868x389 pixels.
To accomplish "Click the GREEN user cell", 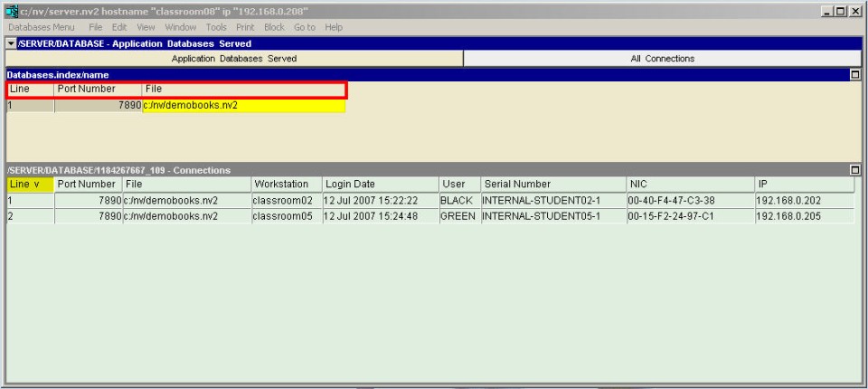I will (458, 217).
